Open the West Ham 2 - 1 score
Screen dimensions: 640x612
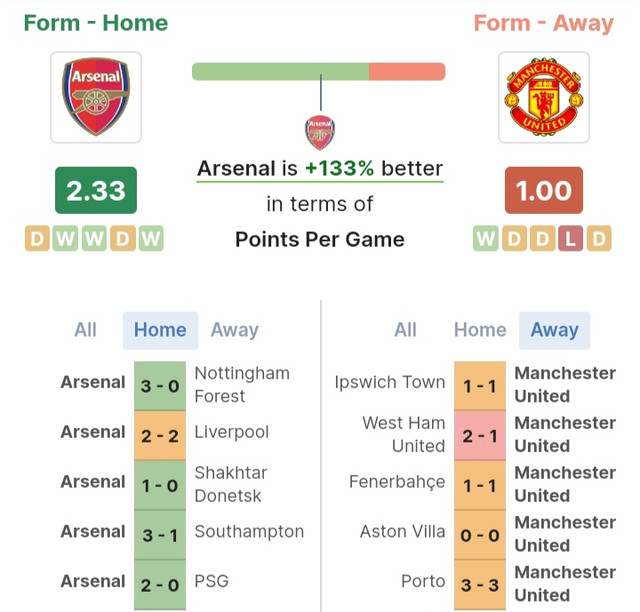(480, 436)
